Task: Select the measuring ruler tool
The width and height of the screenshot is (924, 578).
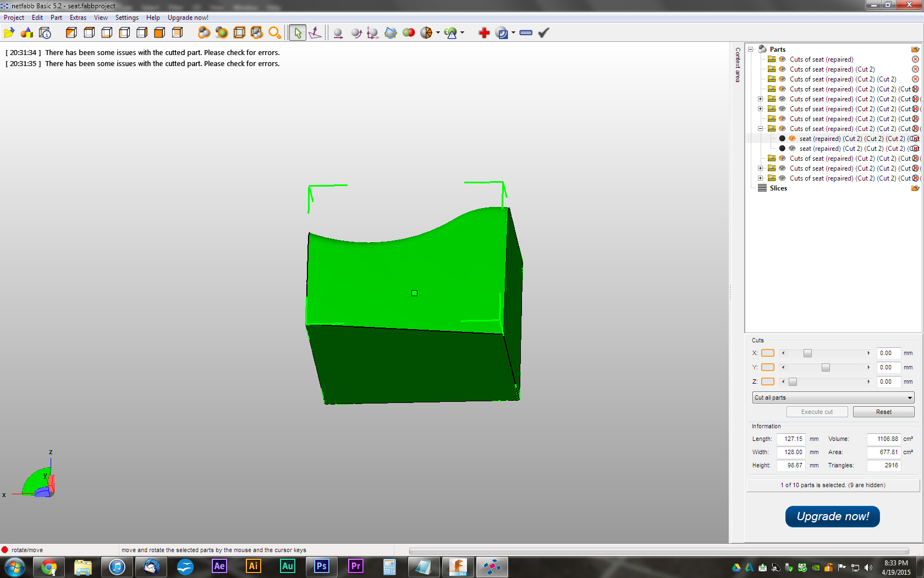Action: pyautogui.click(x=526, y=33)
